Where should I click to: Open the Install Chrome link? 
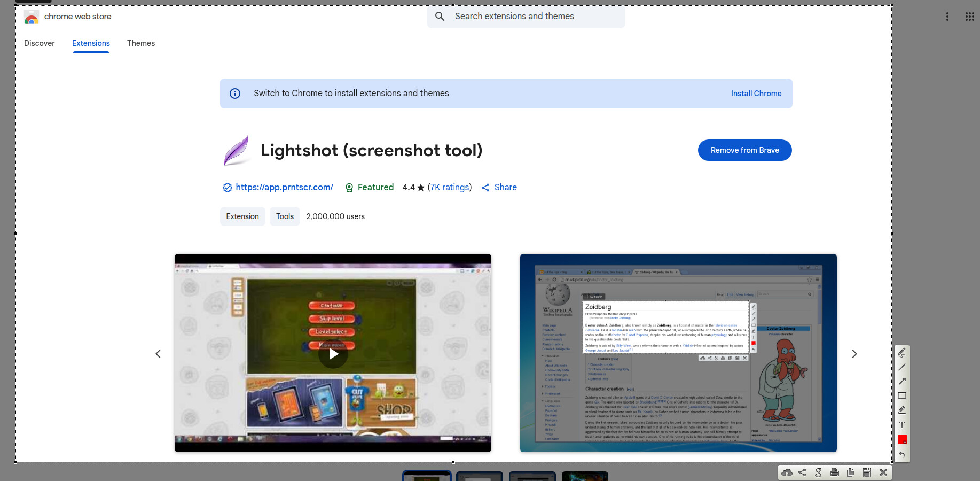(756, 94)
